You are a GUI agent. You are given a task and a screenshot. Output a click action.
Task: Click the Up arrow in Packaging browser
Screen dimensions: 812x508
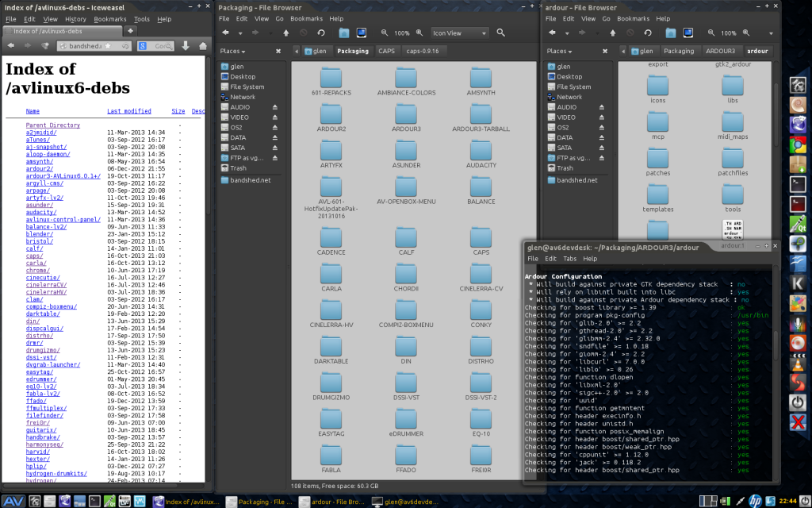point(285,33)
